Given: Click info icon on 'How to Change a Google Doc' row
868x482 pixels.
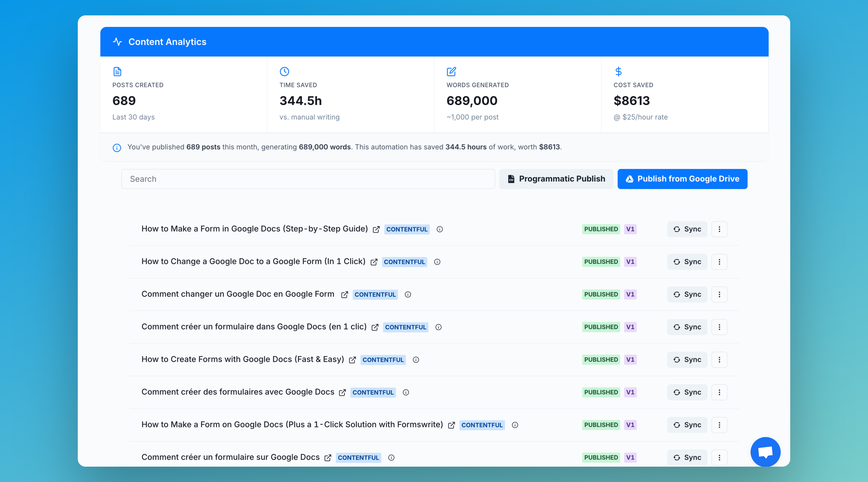Looking at the screenshot, I should tap(437, 262).
